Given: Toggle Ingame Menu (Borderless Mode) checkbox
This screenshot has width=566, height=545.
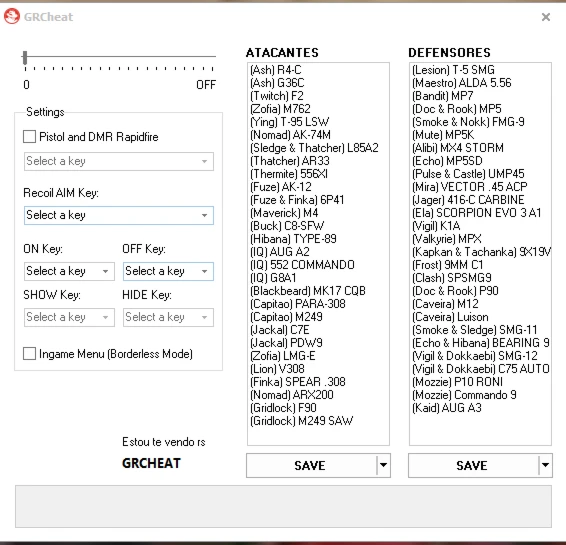Looking at the screenshot, I should [29, 354].
